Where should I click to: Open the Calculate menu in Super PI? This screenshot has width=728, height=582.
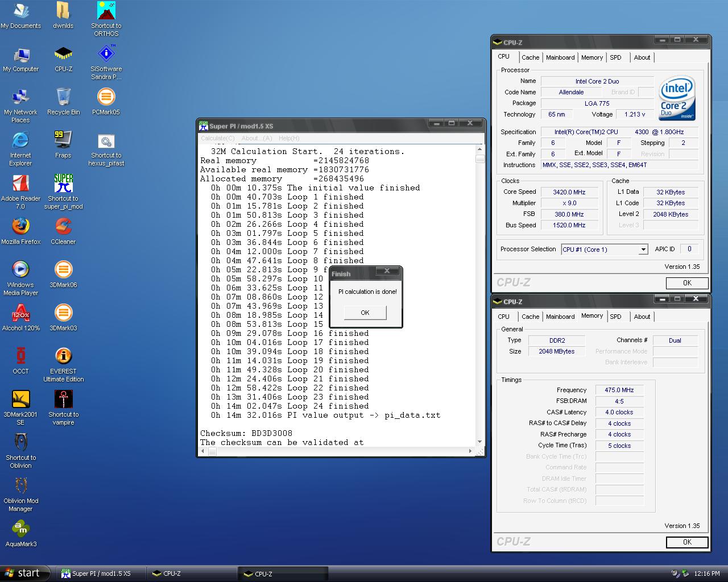click(x=217, y=138)
